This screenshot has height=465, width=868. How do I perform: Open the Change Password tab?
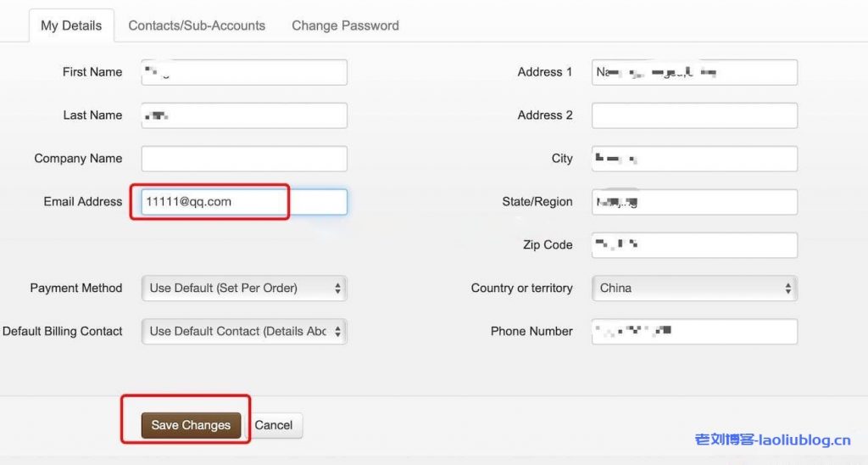click(345, 25)
